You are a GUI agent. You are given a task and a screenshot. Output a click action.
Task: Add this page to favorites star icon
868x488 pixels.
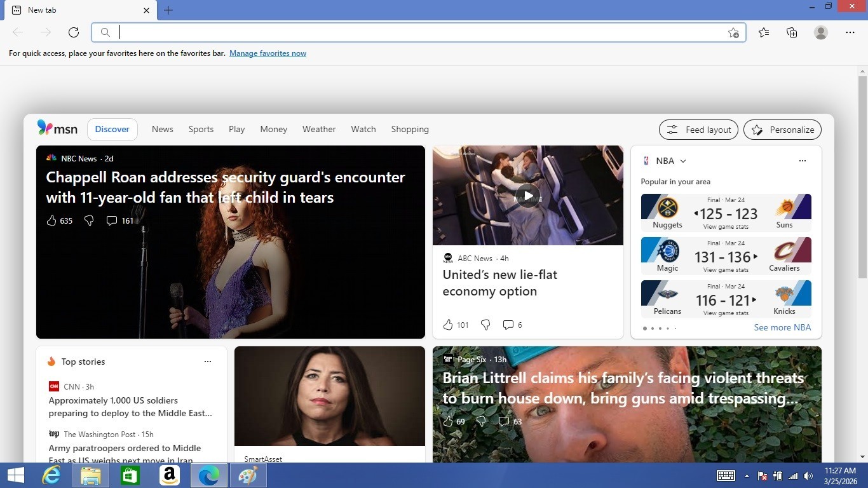click(733, 32)
